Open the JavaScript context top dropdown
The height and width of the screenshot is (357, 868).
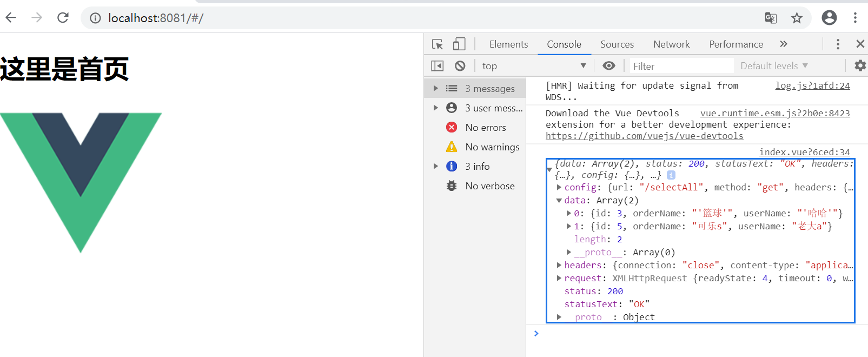(x=534, y=65)
